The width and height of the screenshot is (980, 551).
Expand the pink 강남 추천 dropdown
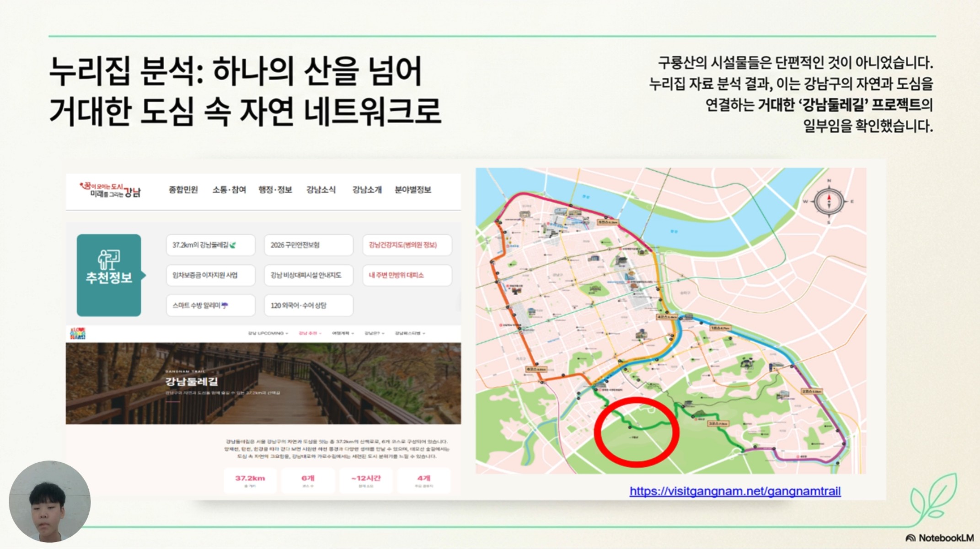click(x=310, y=333)
